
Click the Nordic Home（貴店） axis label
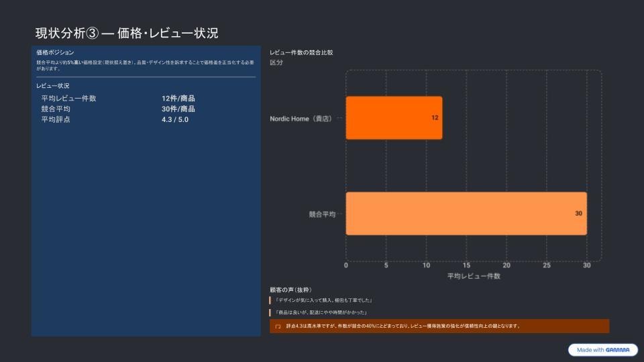coord(301,119)
